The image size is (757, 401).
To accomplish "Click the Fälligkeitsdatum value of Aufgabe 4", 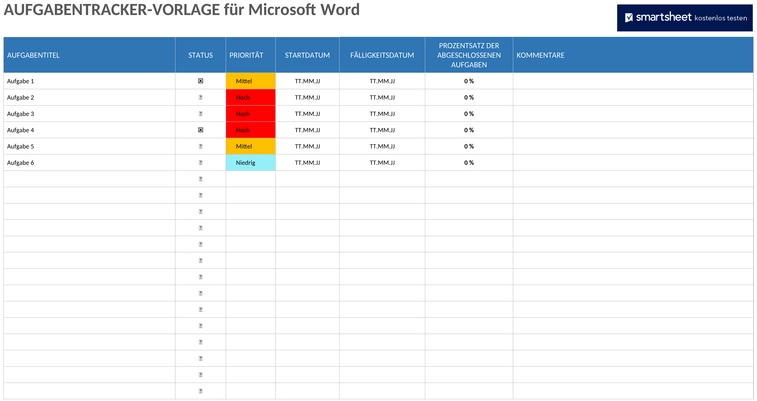I will (382, 130).
